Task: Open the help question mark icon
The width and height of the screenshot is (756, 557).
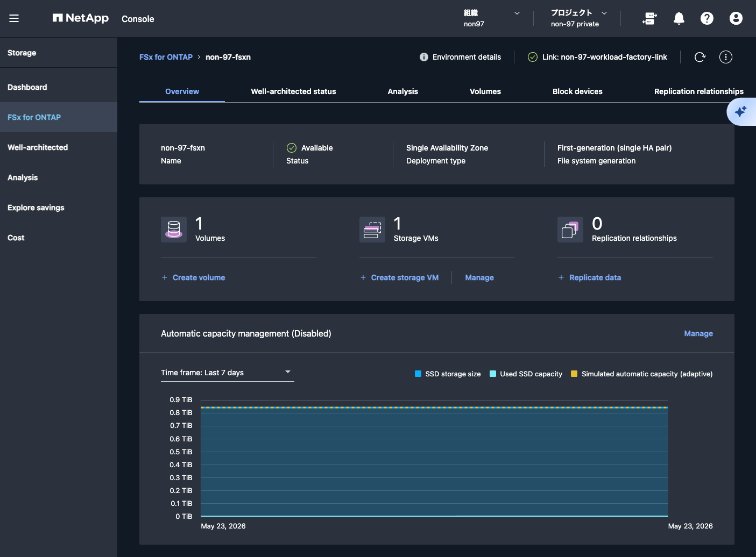Action: [x=707, y=18]
